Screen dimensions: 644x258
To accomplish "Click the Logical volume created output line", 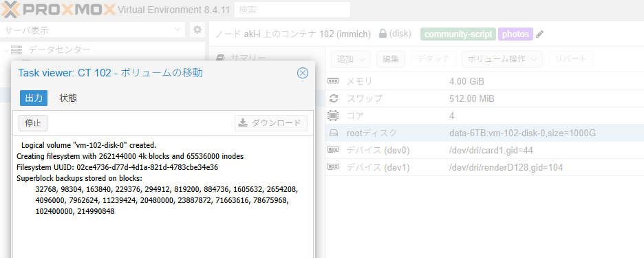I will pos(89,145).
